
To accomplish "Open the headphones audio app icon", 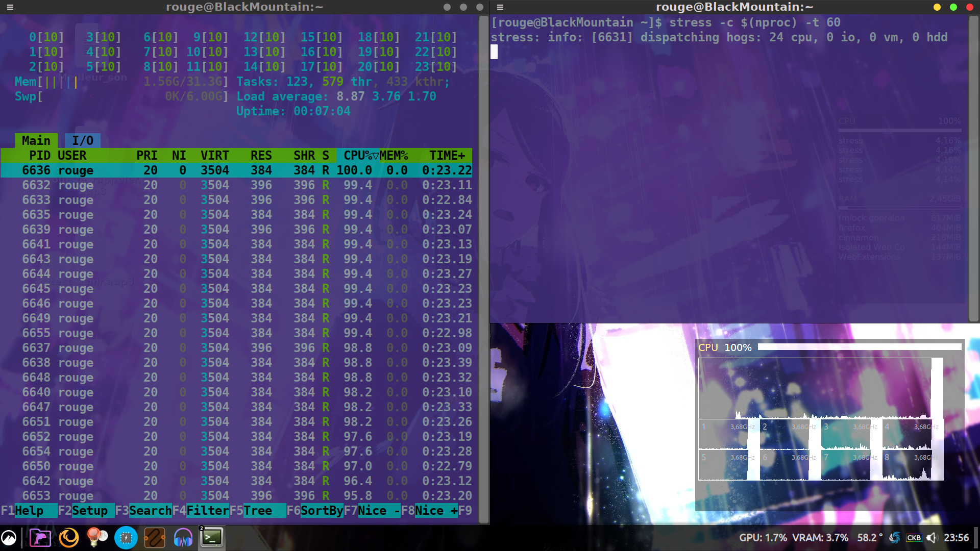I will [183, 538].
